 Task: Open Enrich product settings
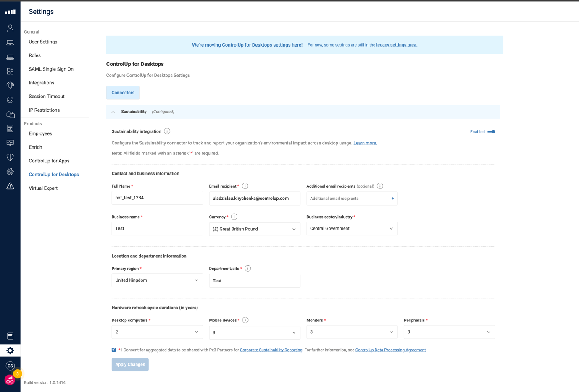pos(35,147)
